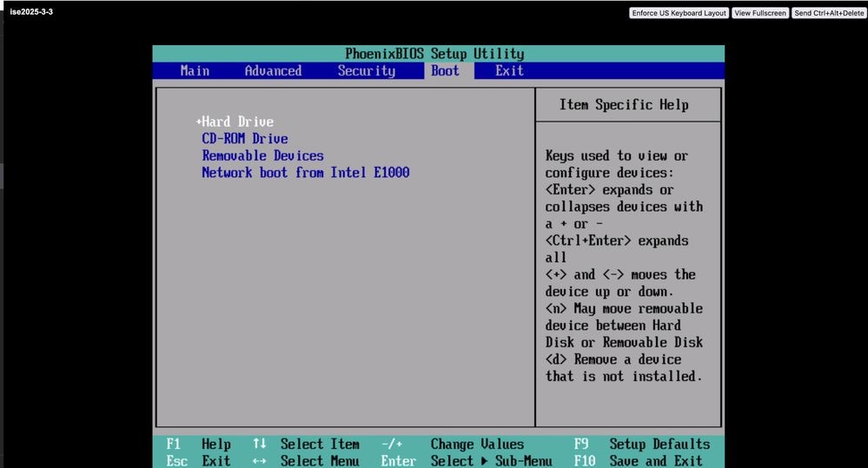Open the Security tab
Viewport: 868px width, 468px height.
click(x=367, y=71)
